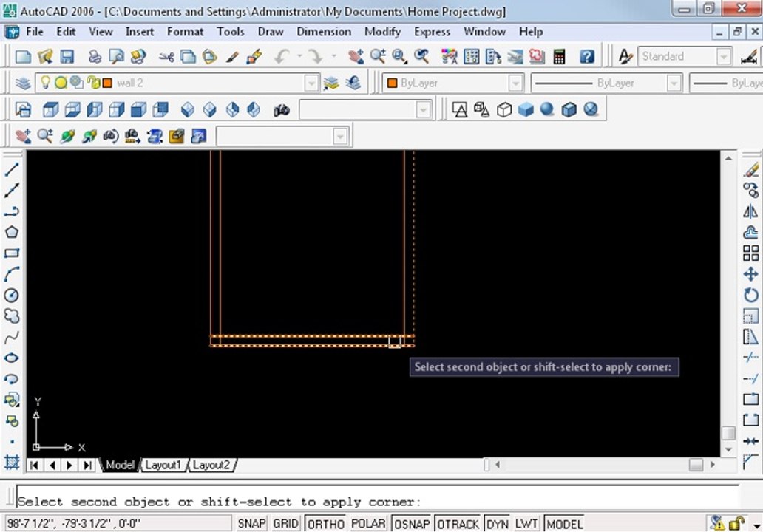This screenshot has height=532, width=763.
Task: Click the Undo arrow icon
Action: click(282, 56)
